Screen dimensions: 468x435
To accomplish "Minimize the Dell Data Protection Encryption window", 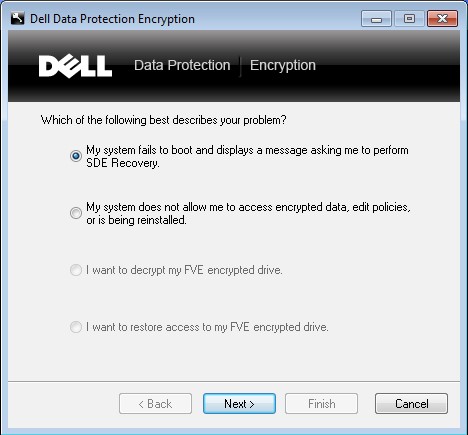I will coord(376,19).
